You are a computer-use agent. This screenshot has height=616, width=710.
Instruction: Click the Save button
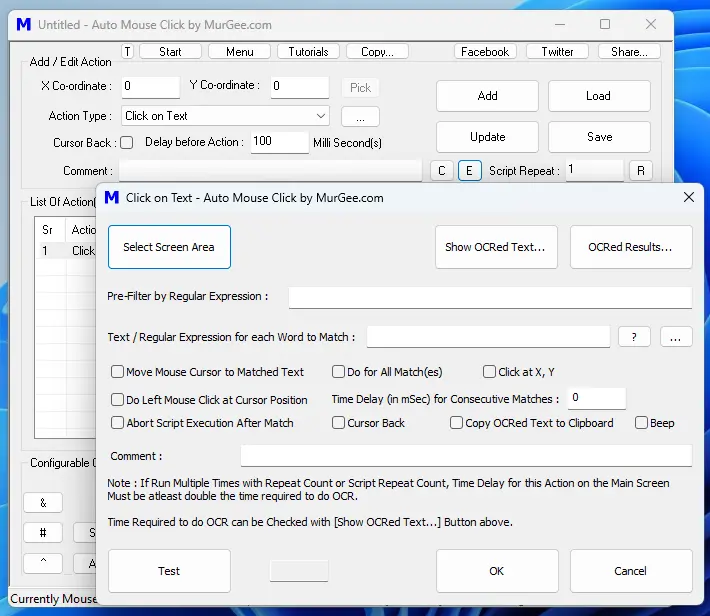tap(599, 137)
